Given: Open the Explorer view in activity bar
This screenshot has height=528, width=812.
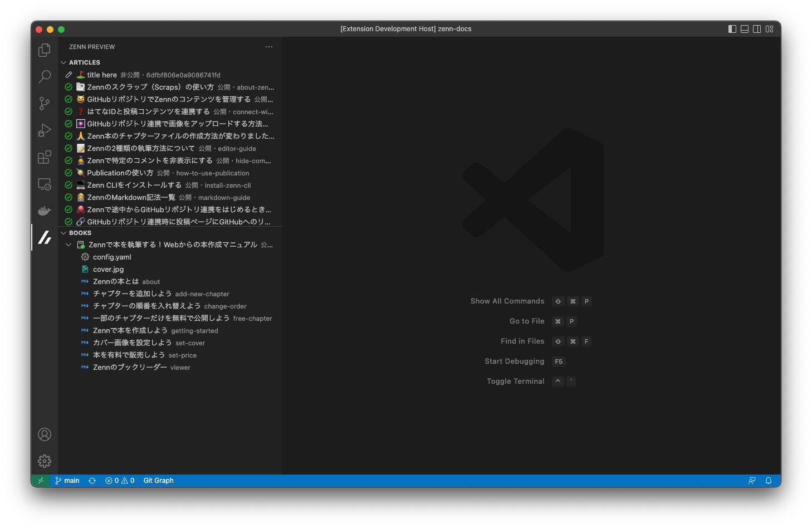Looking at the screenshot, I should (x=45, y=50).
